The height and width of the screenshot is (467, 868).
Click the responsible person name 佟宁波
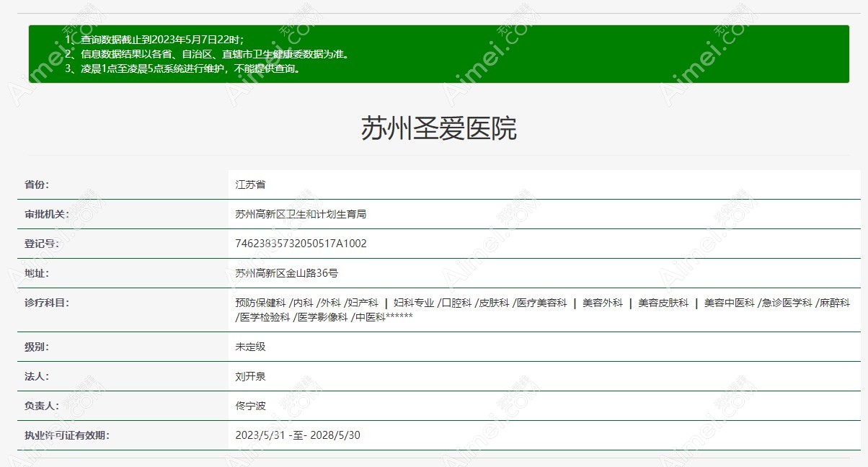(250, 406)
